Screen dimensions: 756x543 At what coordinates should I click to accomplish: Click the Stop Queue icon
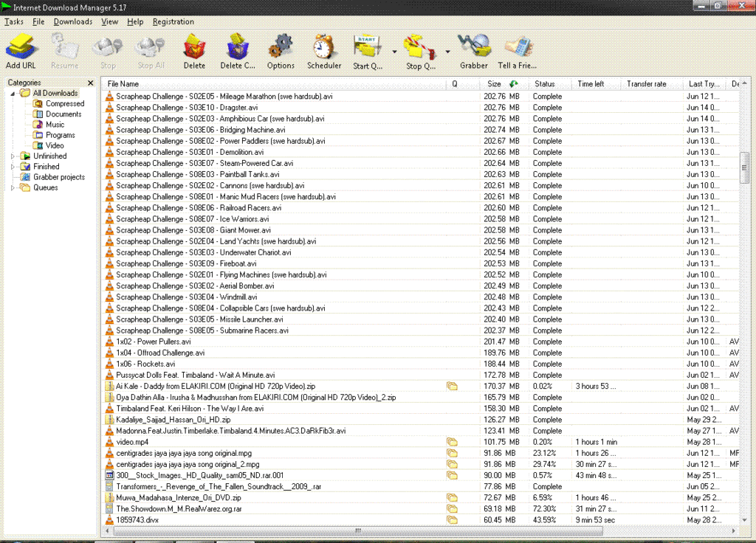[x=421, y=51]
